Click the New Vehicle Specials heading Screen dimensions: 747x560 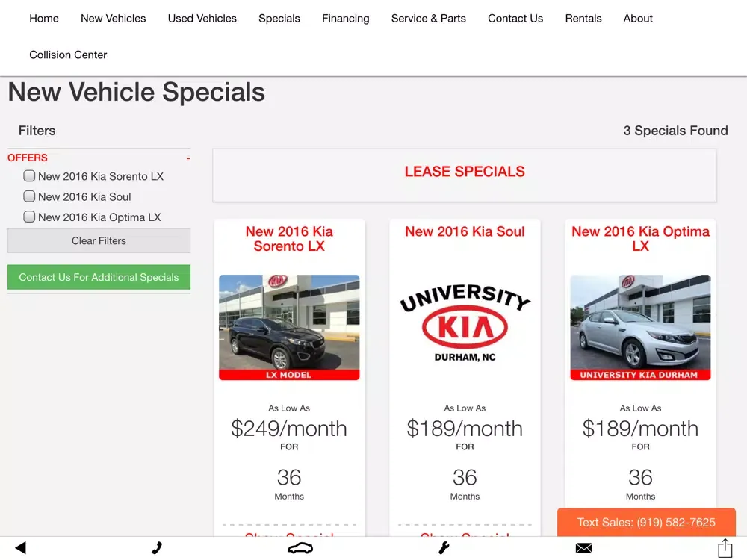coord(136,92)
